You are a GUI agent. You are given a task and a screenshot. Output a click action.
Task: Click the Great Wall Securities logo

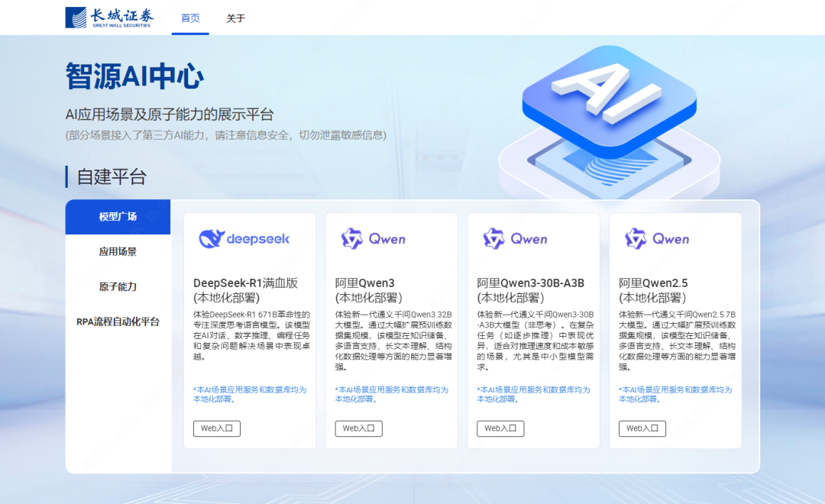tap(109, 18)
